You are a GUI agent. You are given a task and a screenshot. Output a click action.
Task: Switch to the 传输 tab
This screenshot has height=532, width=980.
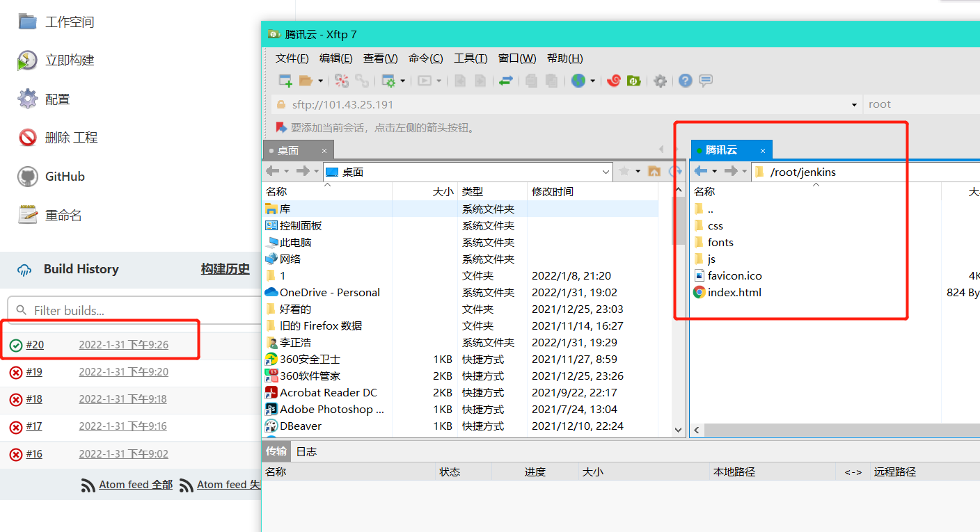276,451
